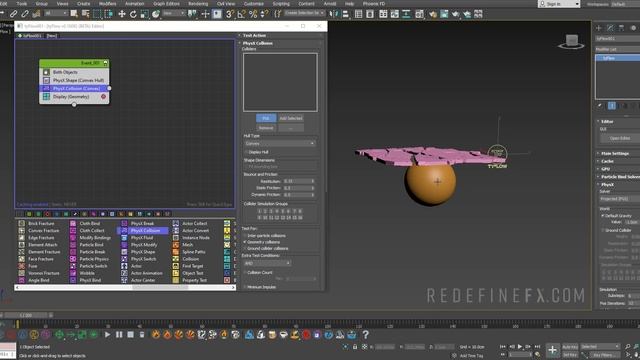Viewport: 640px width, 360px height.
Task: Click the Select by Name icon
Action: [85, 14]
